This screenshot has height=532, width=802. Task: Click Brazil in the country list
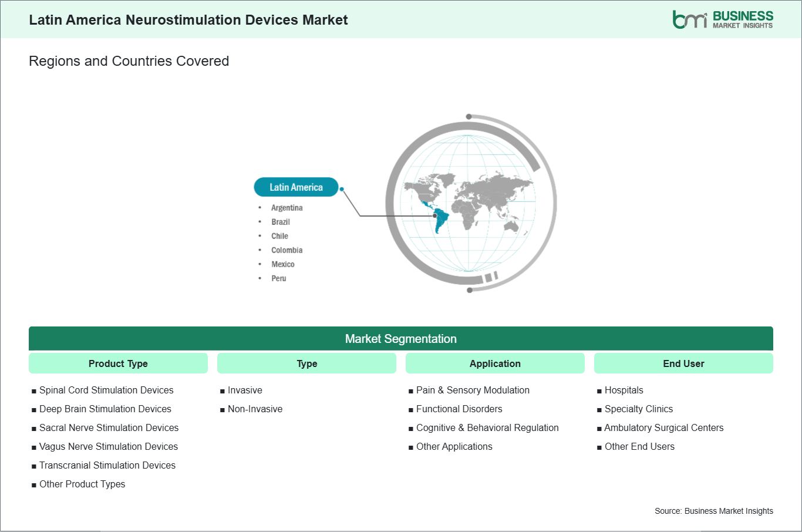click(281, 222)
